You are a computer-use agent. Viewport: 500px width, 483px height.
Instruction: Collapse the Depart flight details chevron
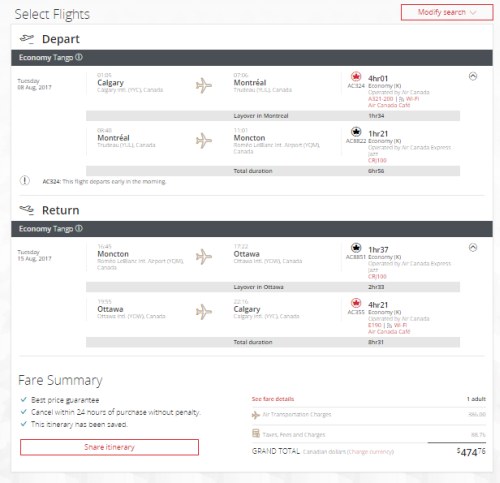(473, 76)
